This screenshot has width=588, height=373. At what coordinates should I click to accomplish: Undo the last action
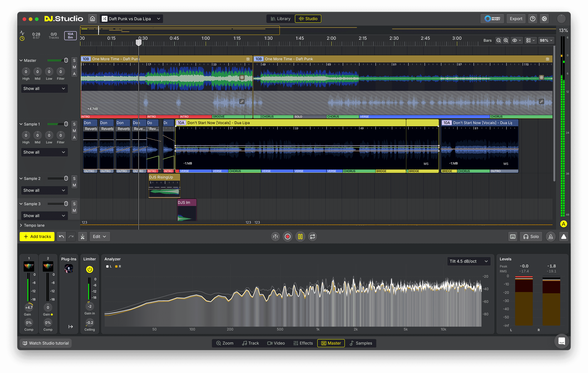click(x=62, y=236)
